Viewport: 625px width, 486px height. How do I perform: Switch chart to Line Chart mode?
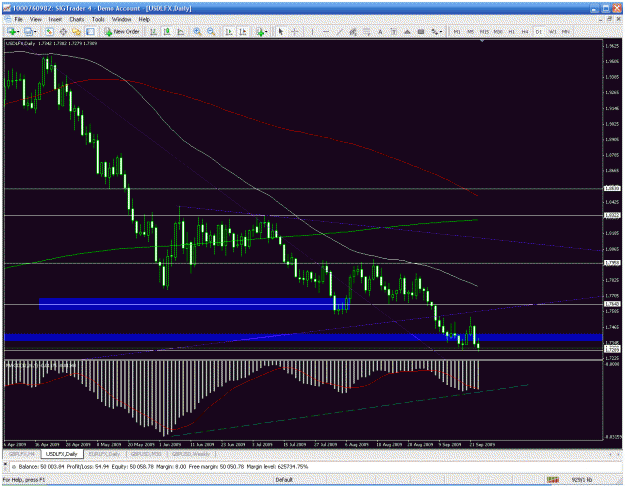[180, 31]
